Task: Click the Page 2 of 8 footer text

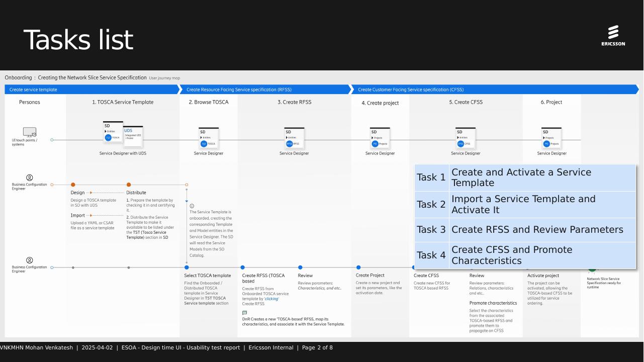Action: 317,347
